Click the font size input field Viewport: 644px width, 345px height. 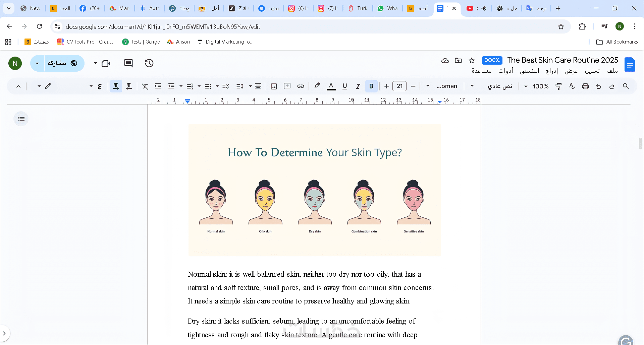pos(399,86)
